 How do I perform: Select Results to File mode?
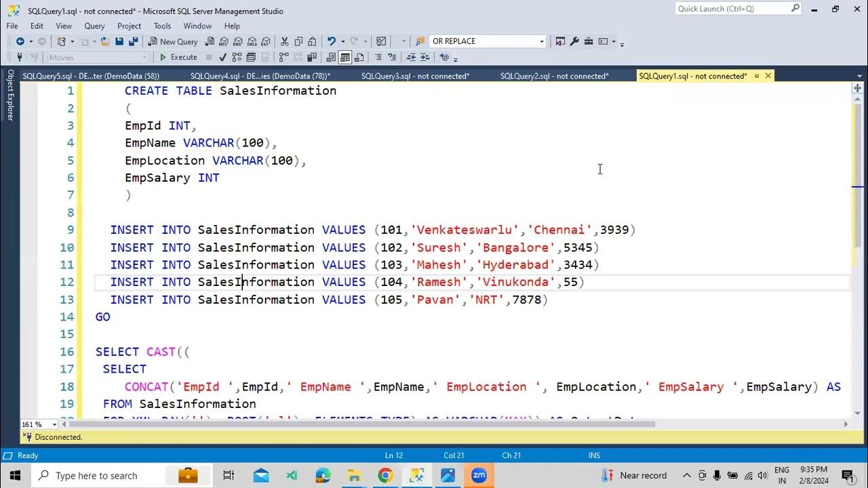[359, 57]
